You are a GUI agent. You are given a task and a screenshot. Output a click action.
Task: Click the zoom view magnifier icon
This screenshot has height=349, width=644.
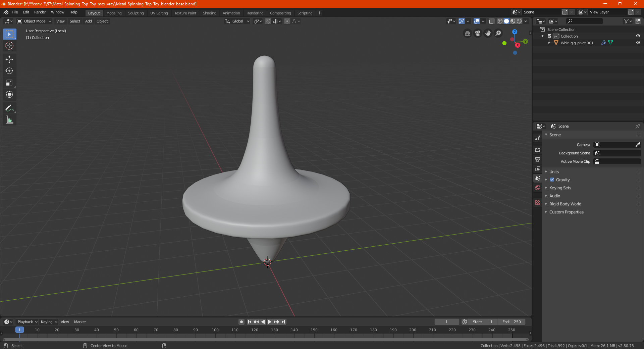pos(498,33)
